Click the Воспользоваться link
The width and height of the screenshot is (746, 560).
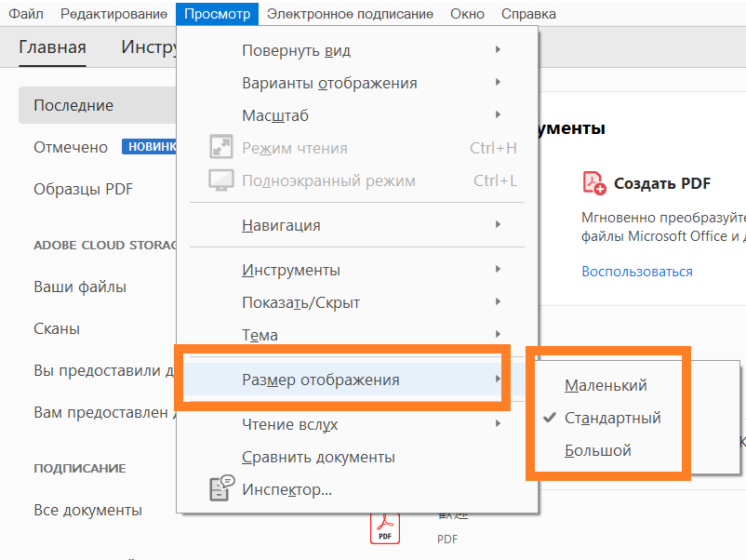[637, 272]
